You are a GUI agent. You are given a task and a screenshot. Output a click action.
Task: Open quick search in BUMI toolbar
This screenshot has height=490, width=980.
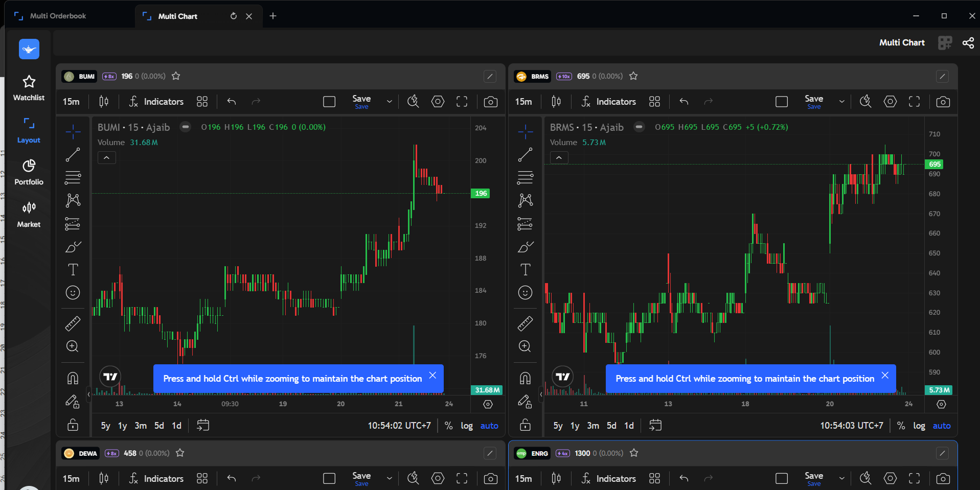point(413,102)
